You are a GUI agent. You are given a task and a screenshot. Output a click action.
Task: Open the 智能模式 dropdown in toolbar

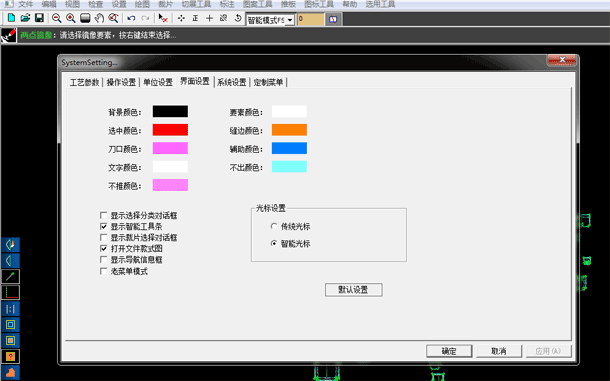(290, 20)
